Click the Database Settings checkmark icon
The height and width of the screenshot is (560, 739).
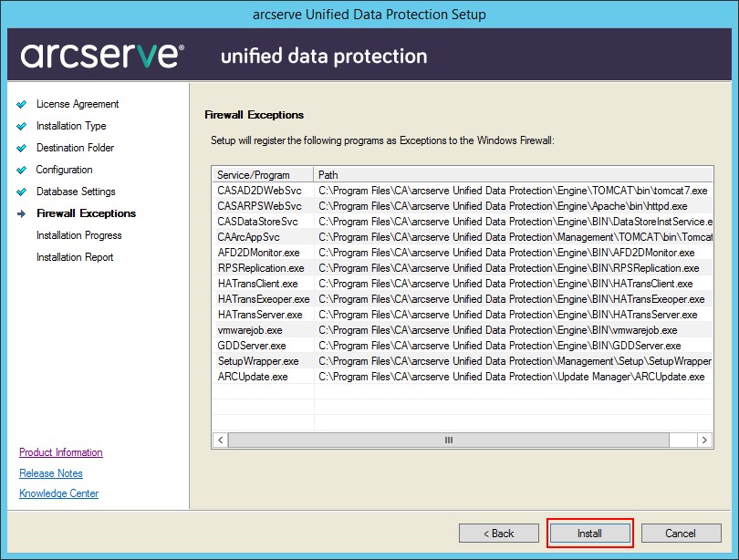tap(22, 192)
